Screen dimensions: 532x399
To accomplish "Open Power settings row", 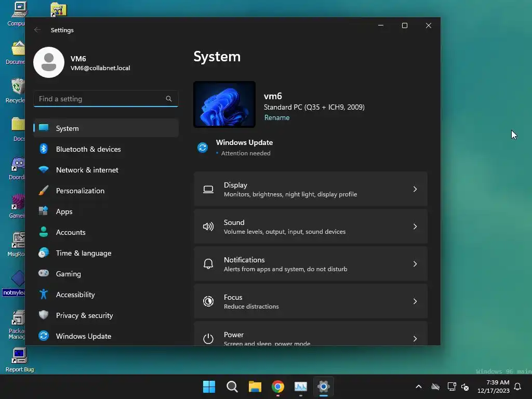I will pos(311,334).
